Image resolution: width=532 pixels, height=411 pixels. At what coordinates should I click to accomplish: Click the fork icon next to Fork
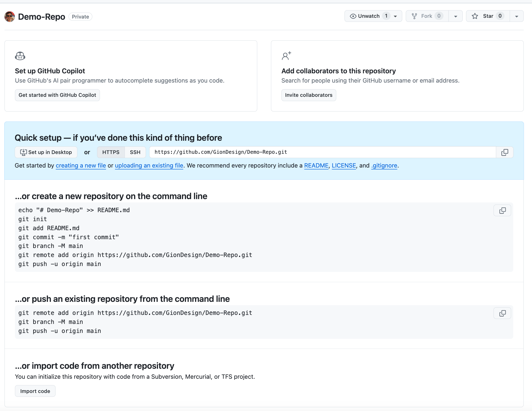[x=414, y=16]
